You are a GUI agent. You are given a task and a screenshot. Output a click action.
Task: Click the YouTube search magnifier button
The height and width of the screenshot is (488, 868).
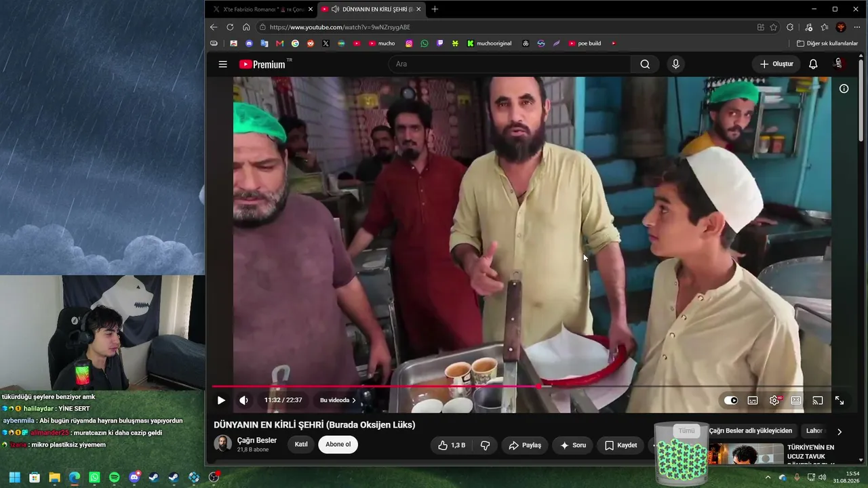pos(645,64)
